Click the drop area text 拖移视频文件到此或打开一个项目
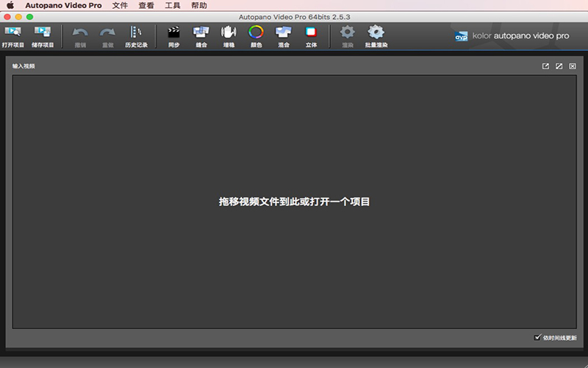Screen dimensions: 588x368 [295, 202]
